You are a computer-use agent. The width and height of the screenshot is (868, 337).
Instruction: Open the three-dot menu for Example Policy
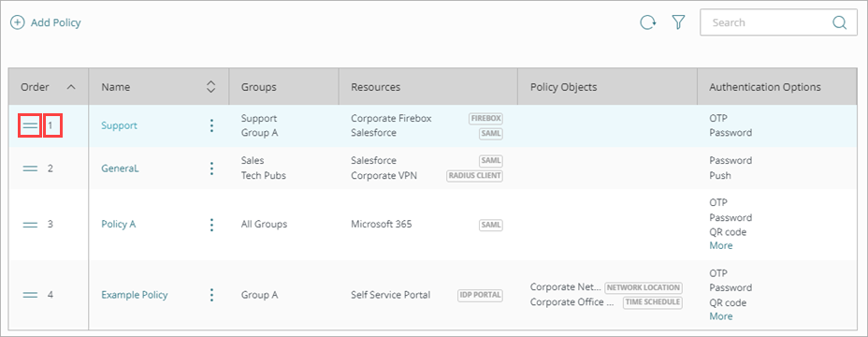pos(211,295)
